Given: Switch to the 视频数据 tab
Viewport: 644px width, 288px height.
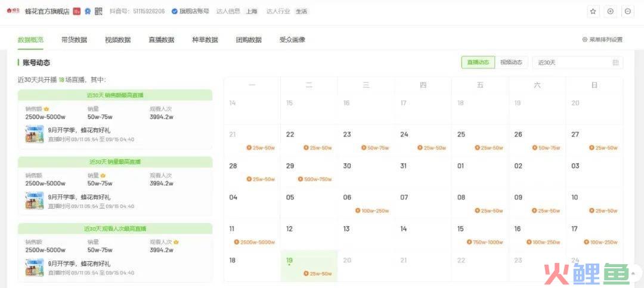Looking at the screenshot, I should tap(118, 40).
